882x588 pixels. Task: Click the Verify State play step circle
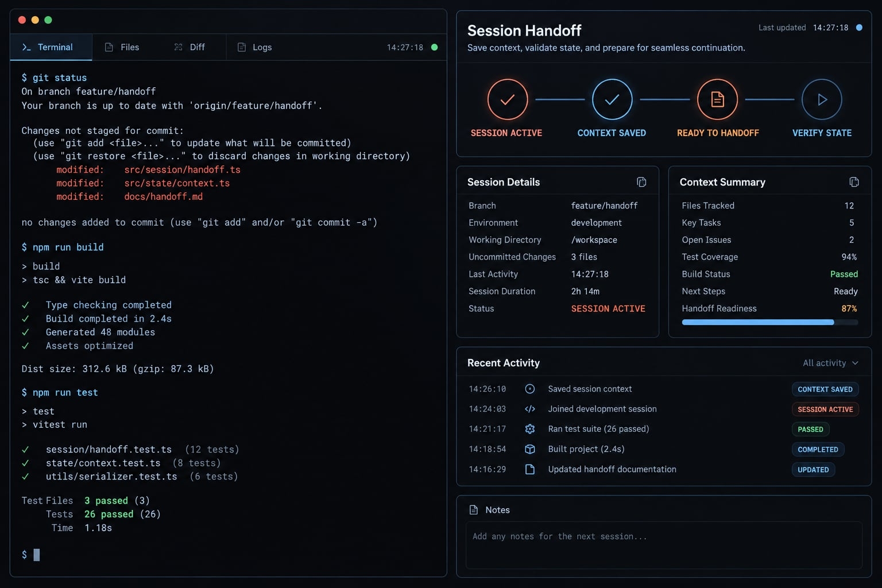(822, 99)
